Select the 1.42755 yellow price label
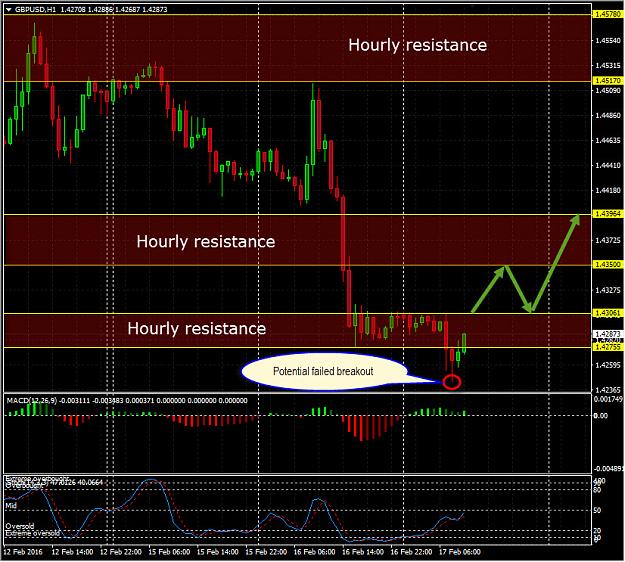 [607, 347]
